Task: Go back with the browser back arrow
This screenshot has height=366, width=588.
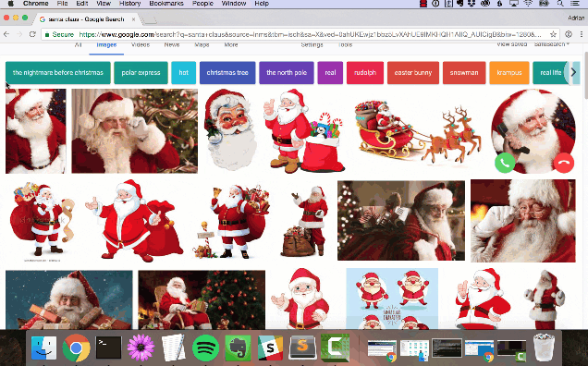Action: [6, 34]
